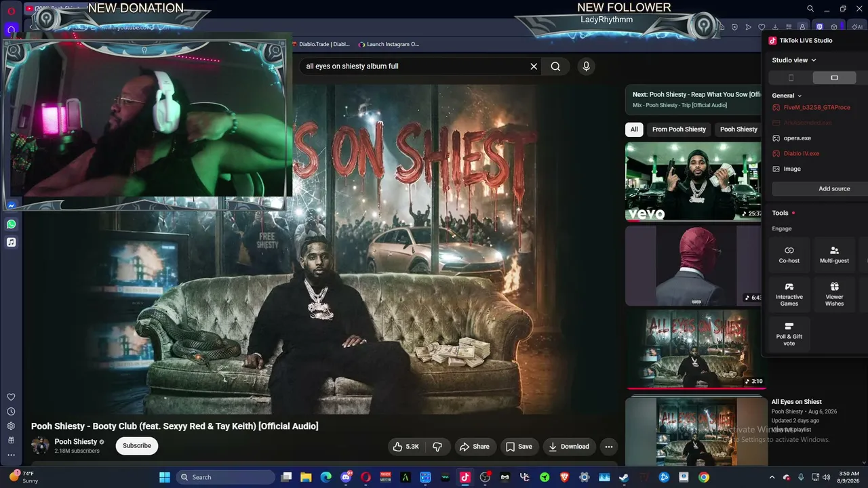
Task: Open WhatsApp in the Opera sidebar
Action: [x=11, y=224]
